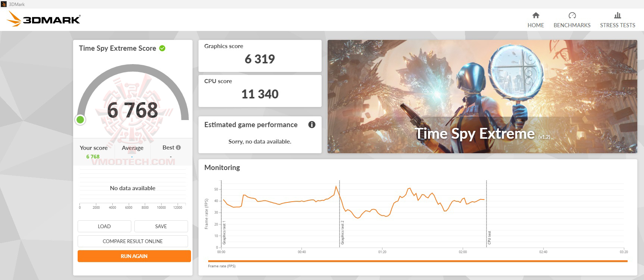Go to the HOME section
Image resolution: width=644 pixels, height=280 pixels.
pyautogui.click(x=536, y=20)
